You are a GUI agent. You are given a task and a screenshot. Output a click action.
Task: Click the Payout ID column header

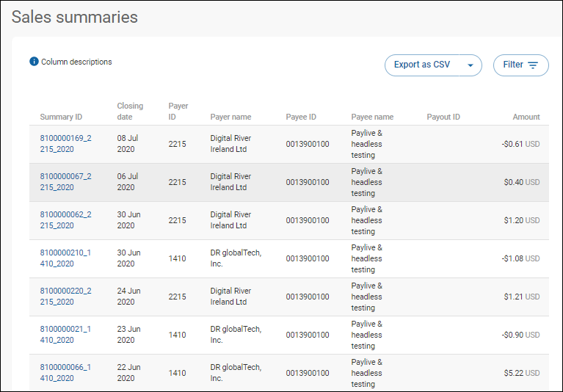(443, 117)
